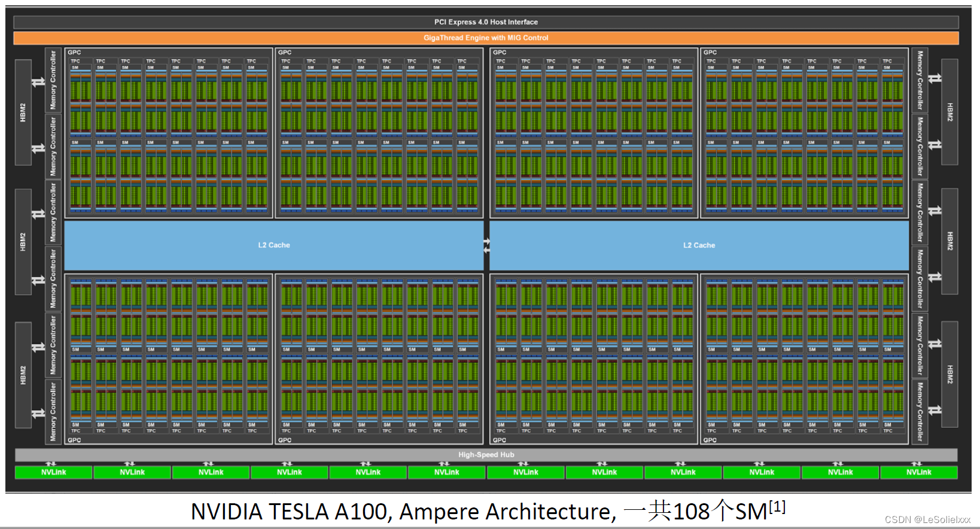980x529 pixels.
Task: Select the orange GigaThread Engine with MIG Control bar
Action: (486, 38)
